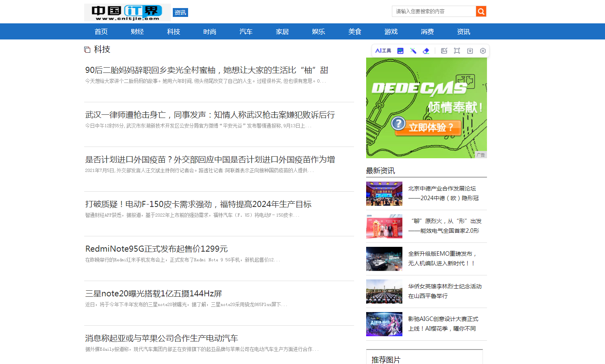Open the 资讯 navigation item
The image size is (605, 364).
[464, 31]
